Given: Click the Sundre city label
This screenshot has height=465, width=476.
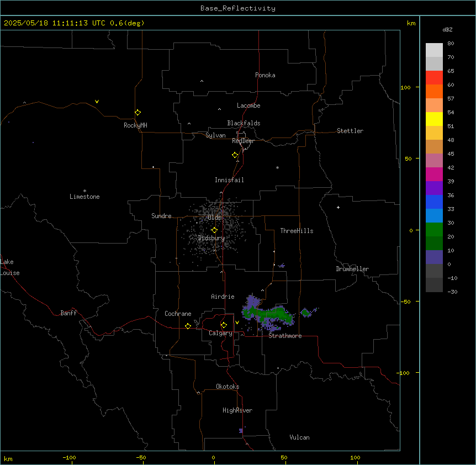Looking at the screenshot, I should (x=161, y=216).
